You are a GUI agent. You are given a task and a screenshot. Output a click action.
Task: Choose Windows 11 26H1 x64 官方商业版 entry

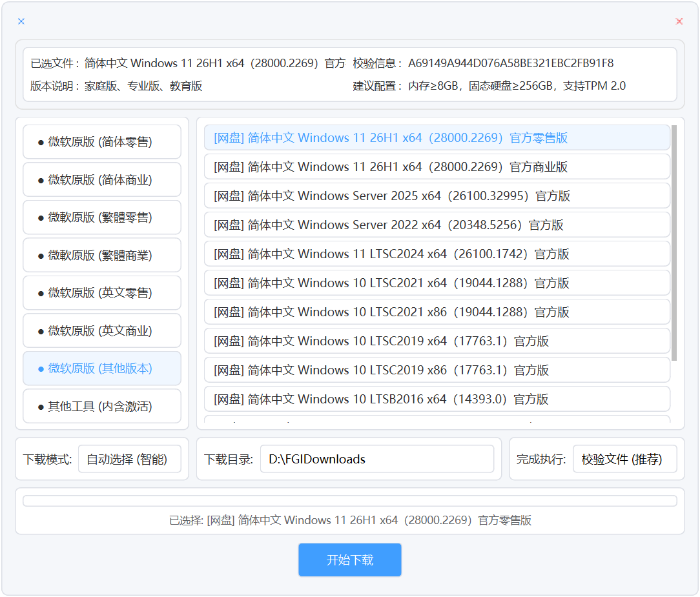click(x=437, y=167)
